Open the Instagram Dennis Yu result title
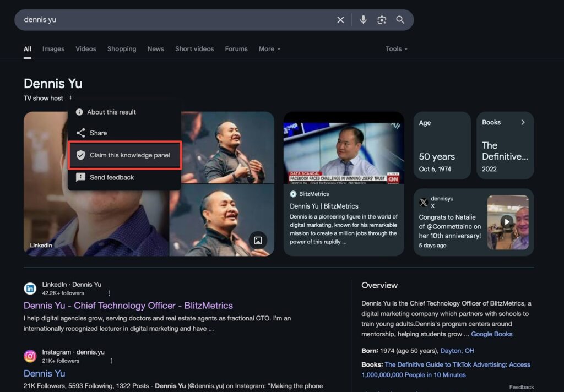 pos(44,373)
